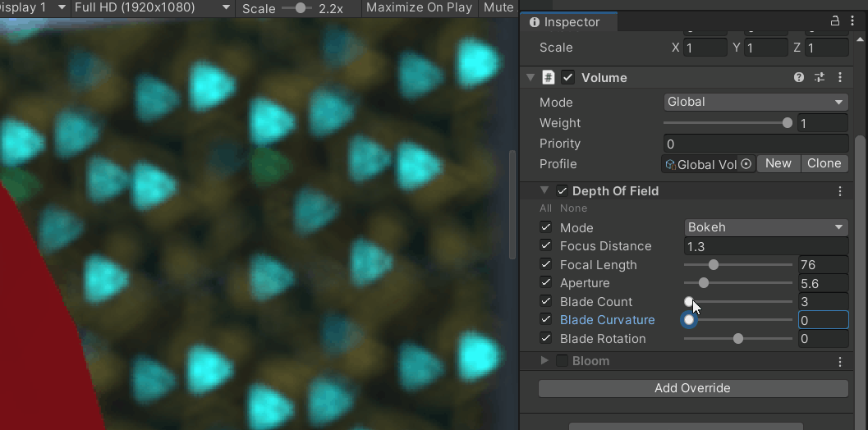The image size is (868, 430).
Task: Uncheck the Blade Rotation override
Action: pyautogui.click(x=546, y=337)
